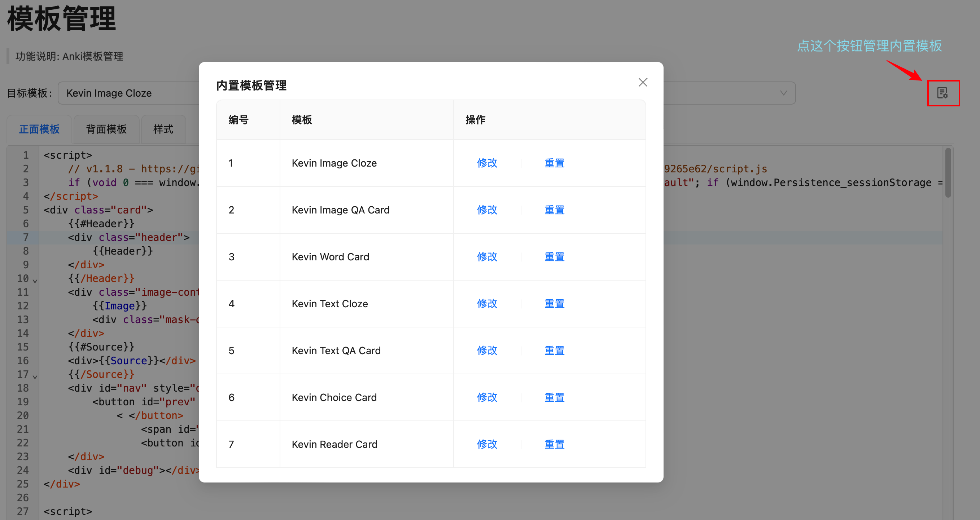Viewport: 980px width, 520px height.
Task: Click 重置 for Kevin Image Cloze
Action: point(554,163)
